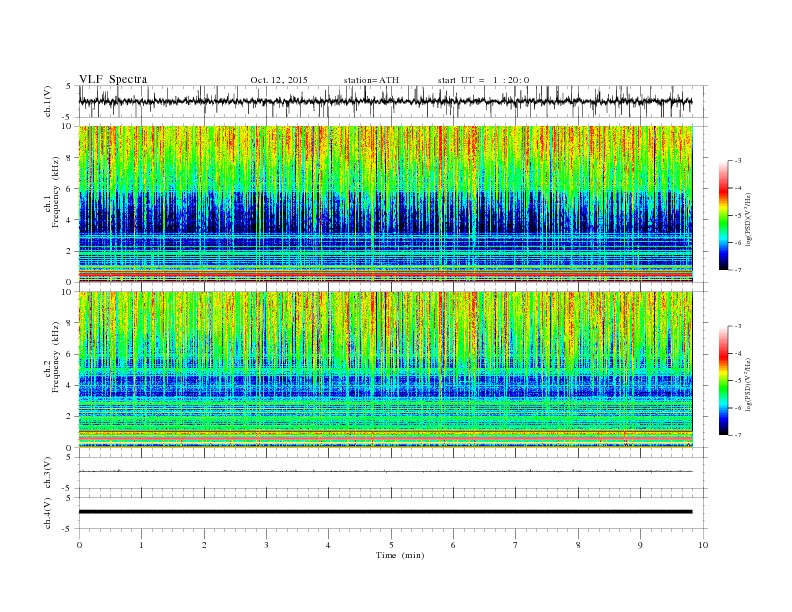Viewport: 792px width, 612px height.
Task: Click the "-7" tick on ch.2 colorbar
Action: click(737, 435)
